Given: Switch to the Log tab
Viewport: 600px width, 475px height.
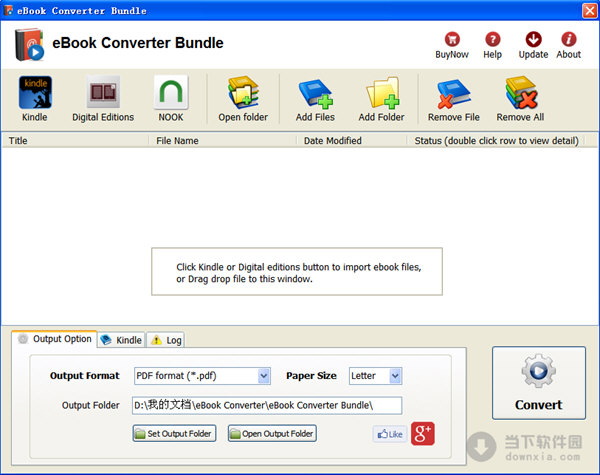Looking at the screenshot, I should click(166, 340).
